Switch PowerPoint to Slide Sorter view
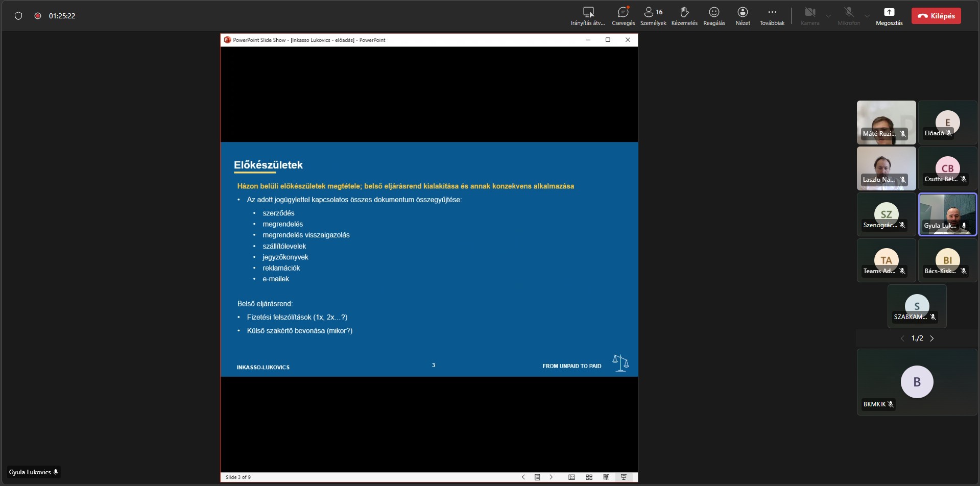The image size is (980, 486). click(589, 477)
